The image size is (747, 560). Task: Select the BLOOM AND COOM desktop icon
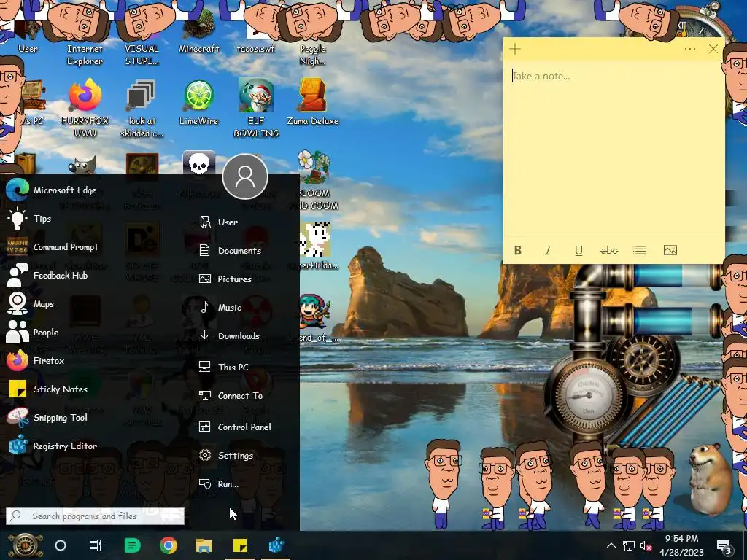(x=314, y=181)
